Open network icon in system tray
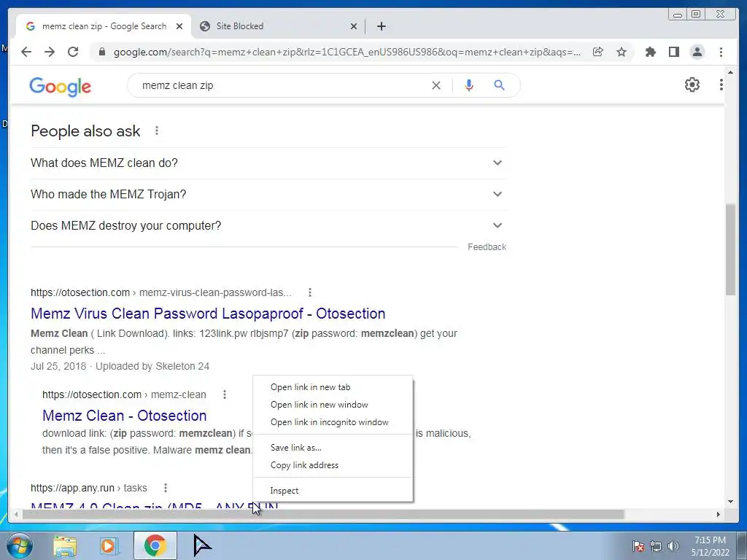The width and height of the screenshot is (747, 560). coord(656,545)
